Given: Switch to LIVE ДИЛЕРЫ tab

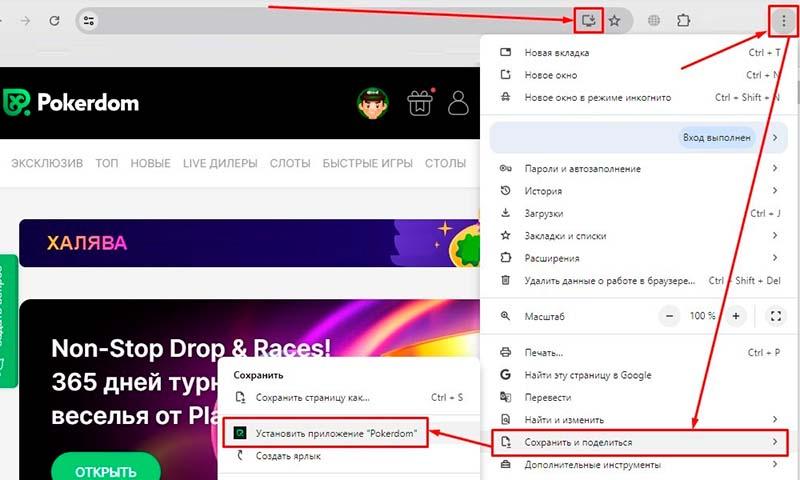Looking at the screenshot, I should tap(220, 163).
